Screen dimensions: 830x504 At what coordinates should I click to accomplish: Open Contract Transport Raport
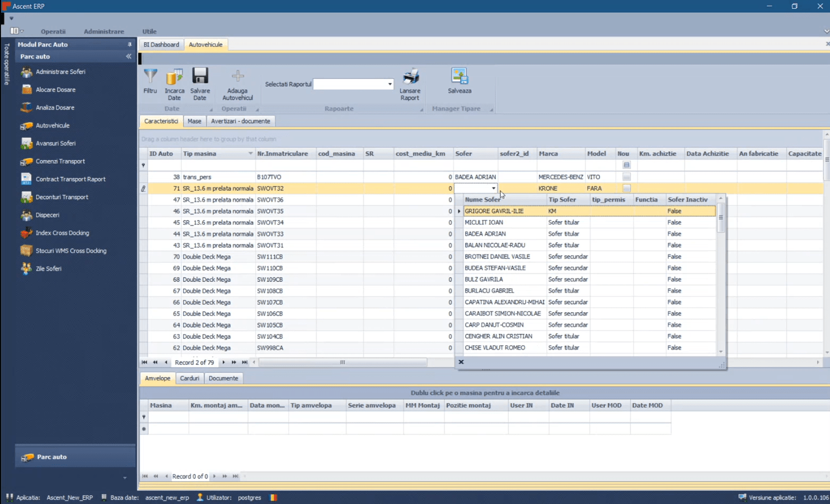tap(71, 179)
